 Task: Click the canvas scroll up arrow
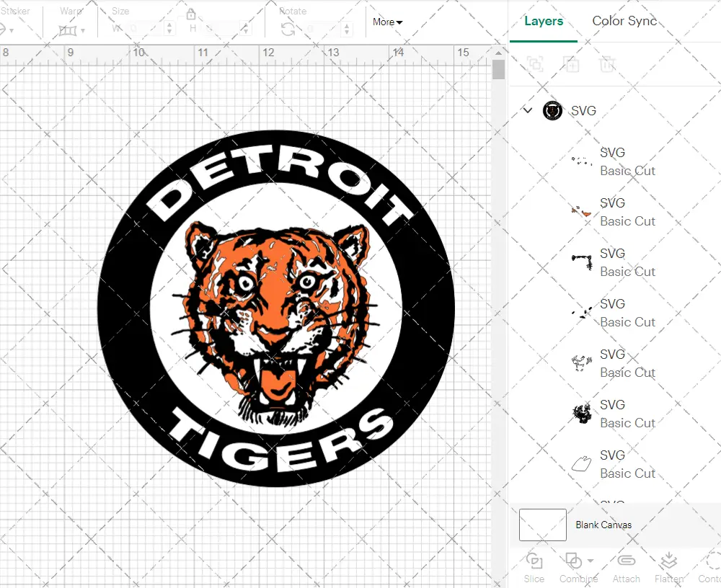pos(498,53)
